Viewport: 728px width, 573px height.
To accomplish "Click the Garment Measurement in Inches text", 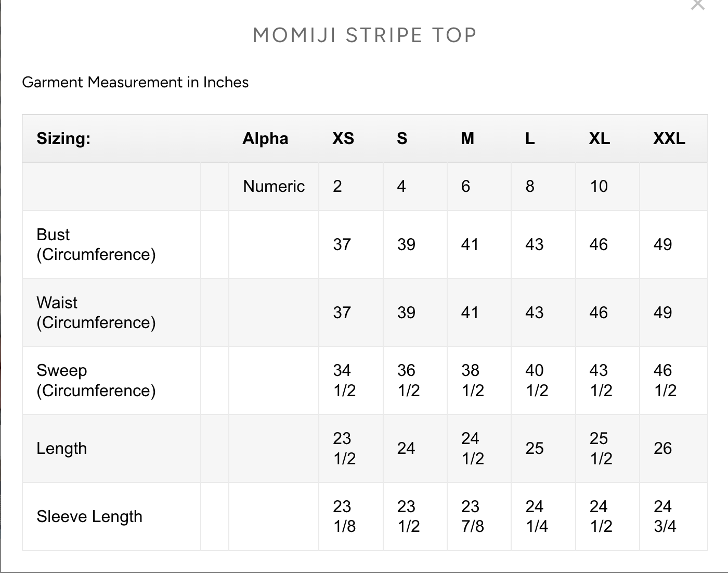I will coord(135,82).
